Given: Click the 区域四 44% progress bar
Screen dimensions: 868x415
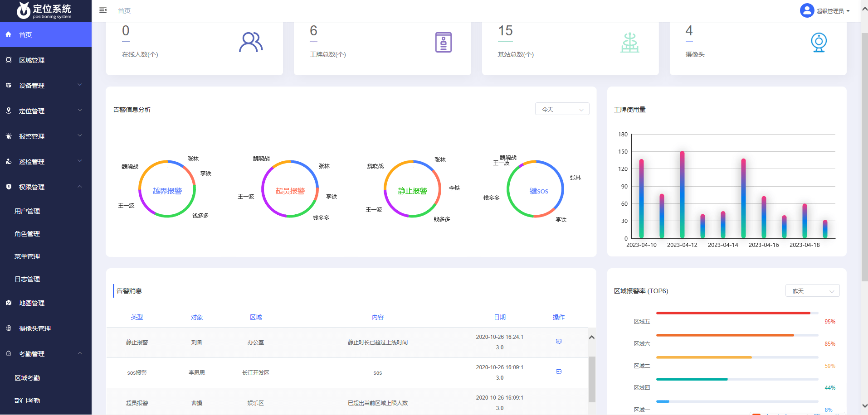Looking at the screenshot, I should [737, 379].
